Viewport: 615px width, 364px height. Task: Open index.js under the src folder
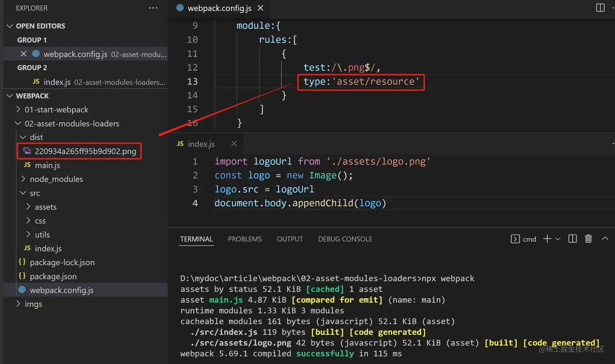click(x=48, y=248)
